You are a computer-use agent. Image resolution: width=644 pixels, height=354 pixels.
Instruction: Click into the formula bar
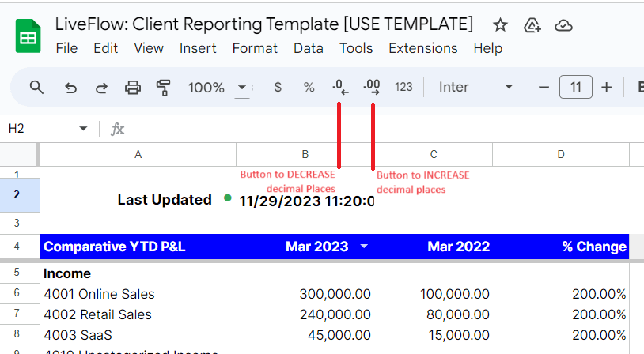382,129
